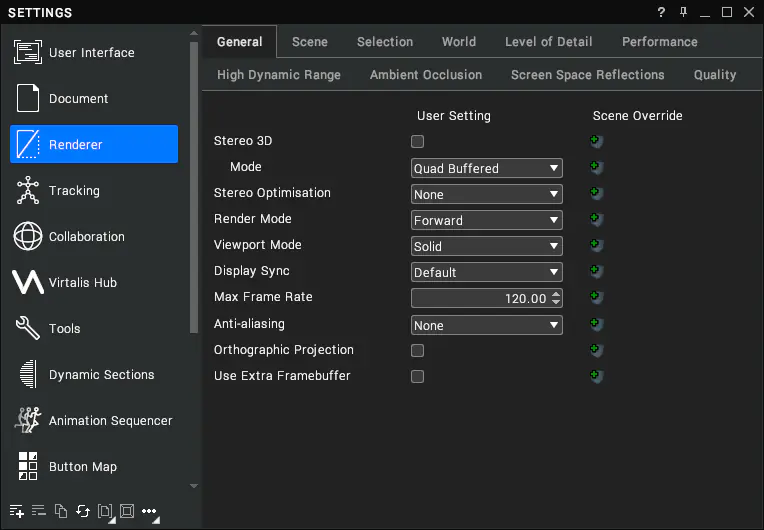This screenshot has height=530, width=764.
Task: Click the Stereo Optimisation label
Action: (x=272, y=193)
